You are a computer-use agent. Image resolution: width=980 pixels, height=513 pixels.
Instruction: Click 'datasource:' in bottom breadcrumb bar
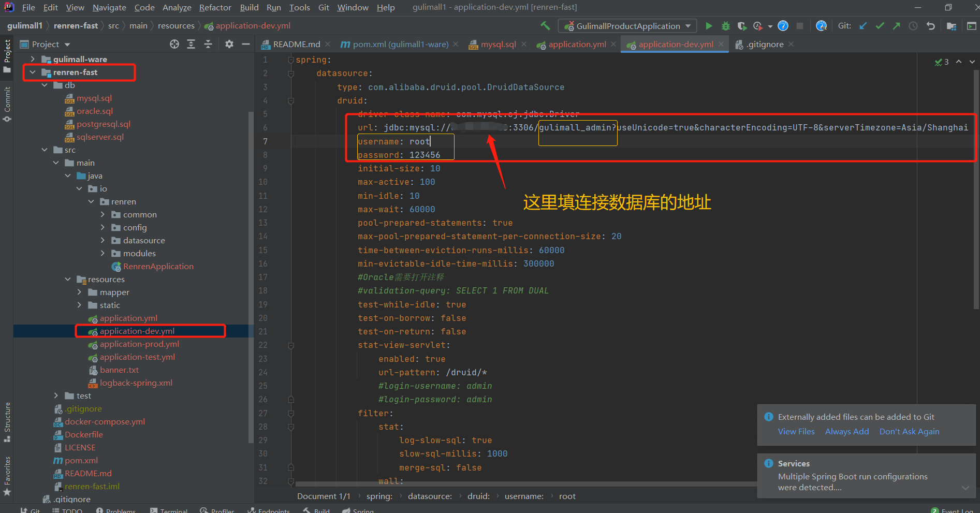430,496
